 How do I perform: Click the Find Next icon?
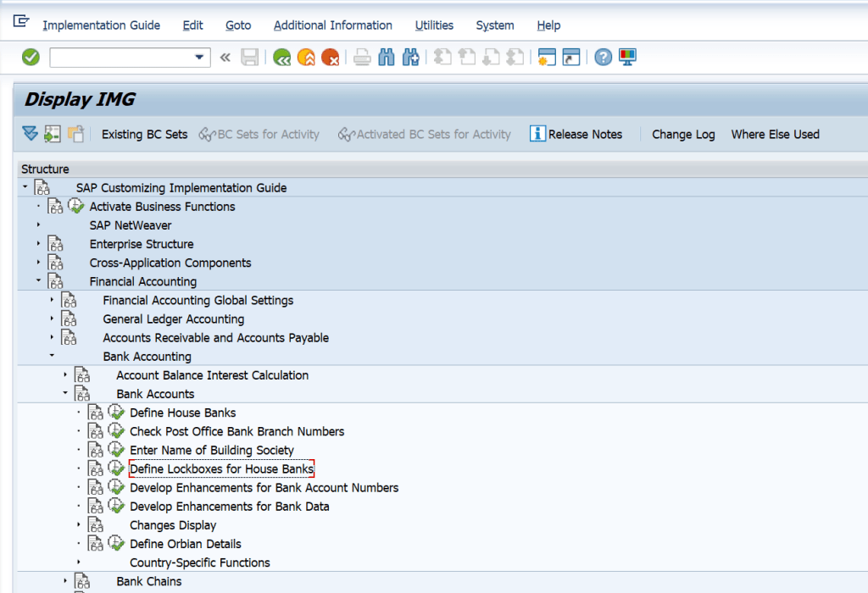tap(410, 57)
